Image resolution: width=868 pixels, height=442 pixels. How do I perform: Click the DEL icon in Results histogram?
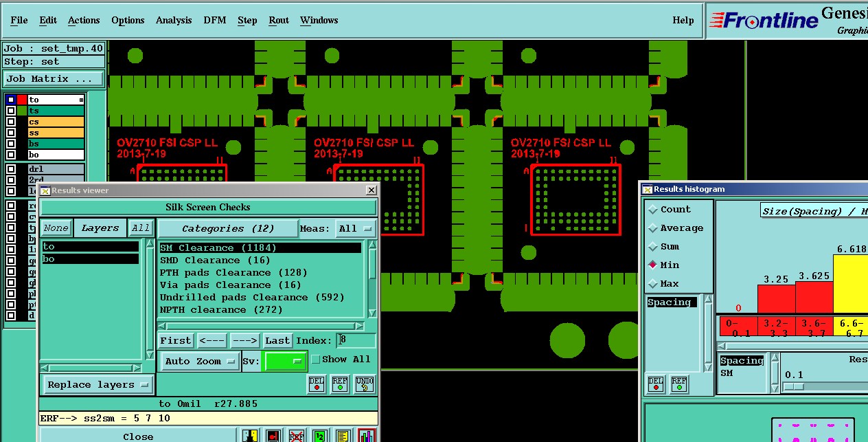pyautogui.click(x=656, y=384)
